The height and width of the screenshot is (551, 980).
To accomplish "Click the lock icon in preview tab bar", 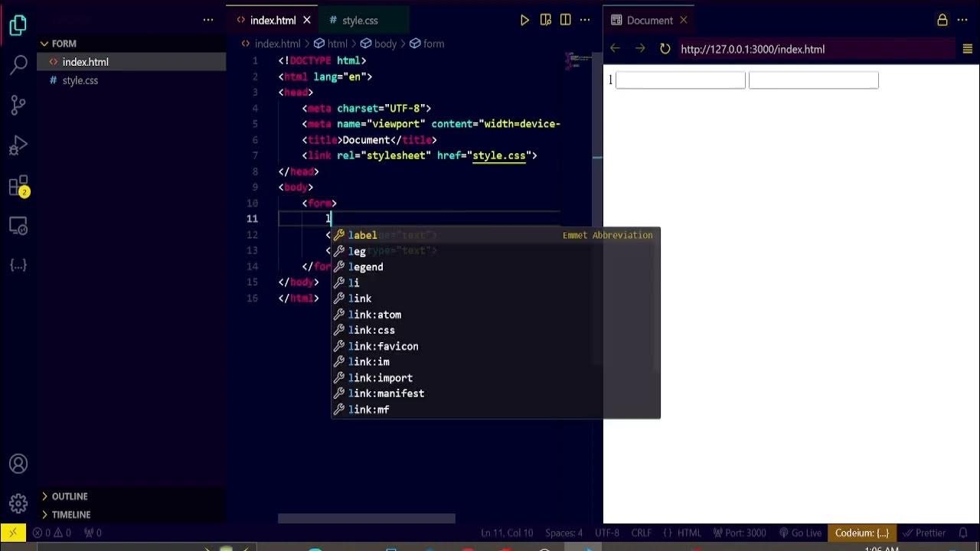I will point(942,20).
